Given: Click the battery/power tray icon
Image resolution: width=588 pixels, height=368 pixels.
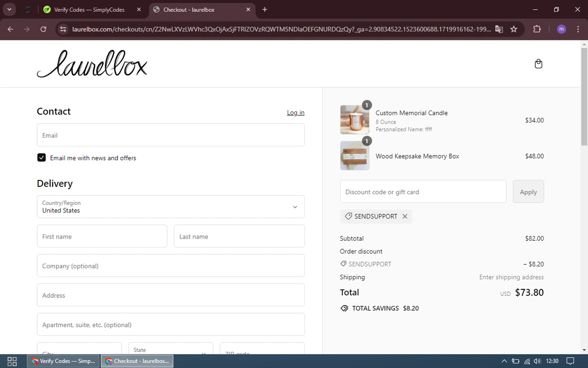Looking at the screenshot, I should pyautogui.click(x=515, y=361).
